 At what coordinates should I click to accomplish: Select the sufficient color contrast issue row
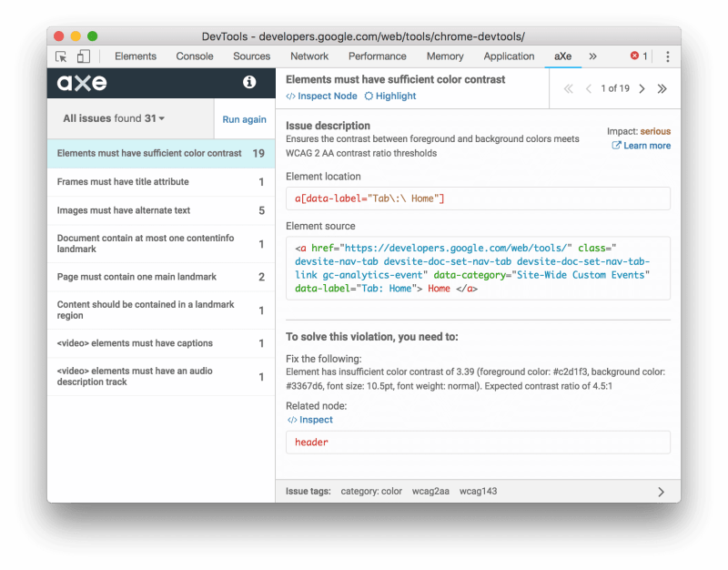(161, 154)
